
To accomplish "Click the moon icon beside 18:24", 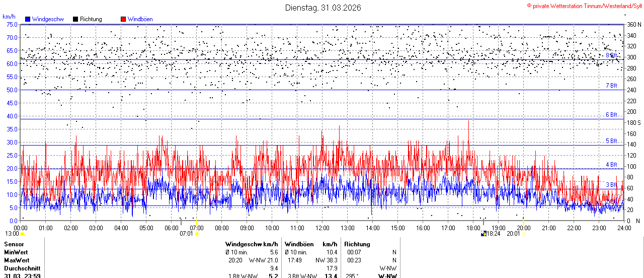I will click(x=484, y=234).
